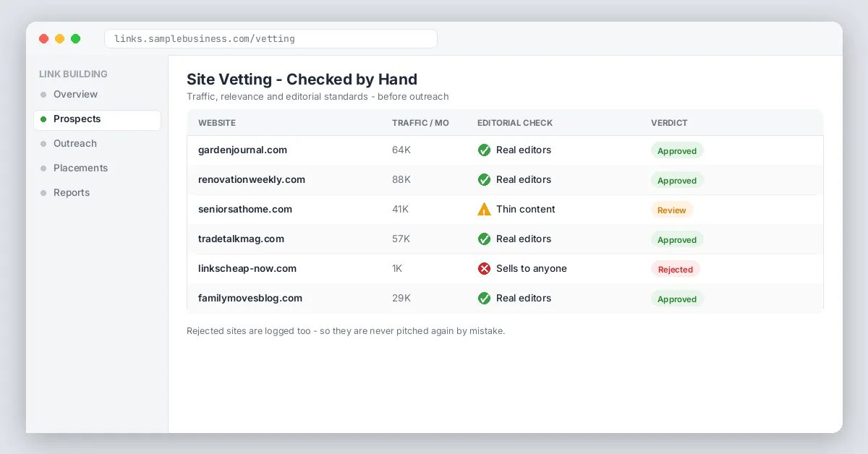Click the 1K traffic value
This screenshot has height=454, width=868.
[x=397, y=269]
